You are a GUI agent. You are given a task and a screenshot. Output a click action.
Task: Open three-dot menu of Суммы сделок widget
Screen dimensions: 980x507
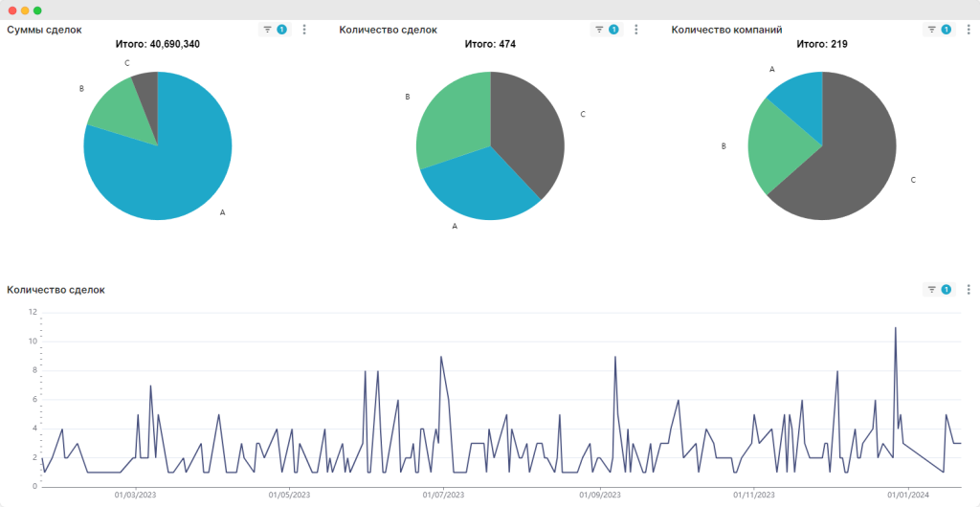(x=304, y=30)
